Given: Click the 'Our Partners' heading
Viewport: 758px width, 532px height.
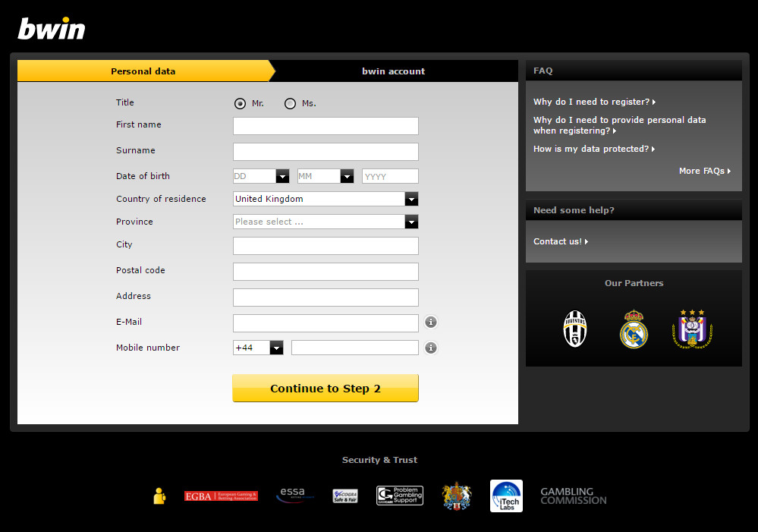Looking at the screenshot, I should point(634,283).
